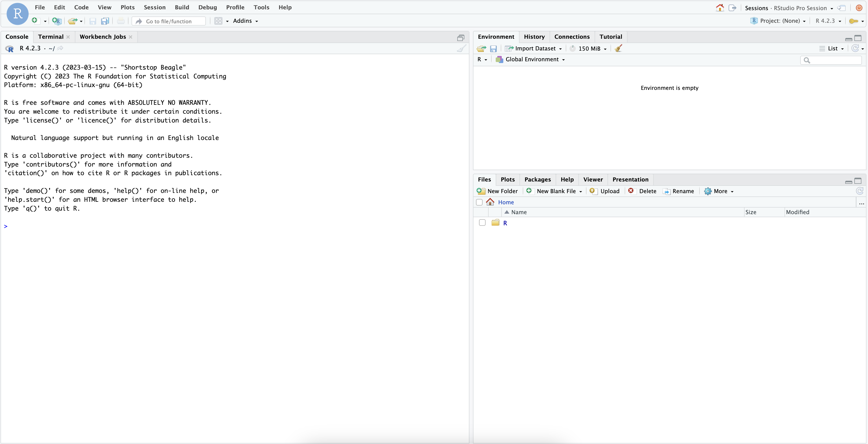The height and width of the screenshot is (444, 868).
Task: Check the checkbox next to the R folder
Action: [482, 223]
